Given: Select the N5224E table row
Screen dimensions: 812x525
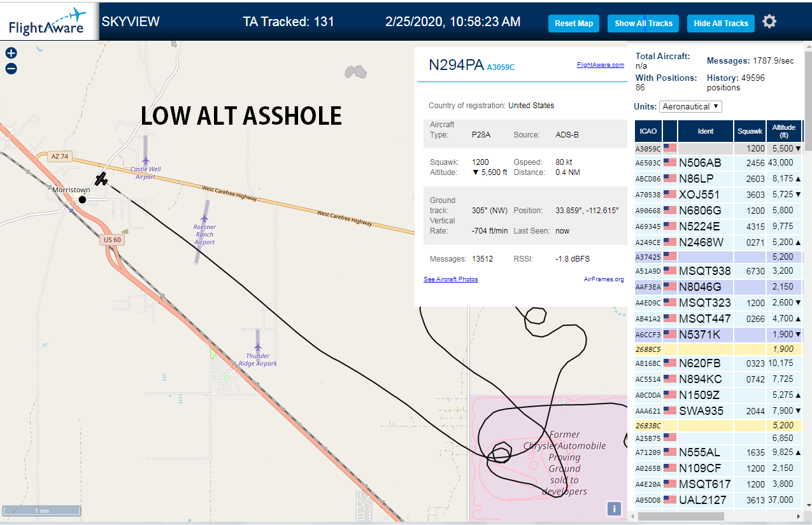Looking at the screenshot, I should coord(718,226).
